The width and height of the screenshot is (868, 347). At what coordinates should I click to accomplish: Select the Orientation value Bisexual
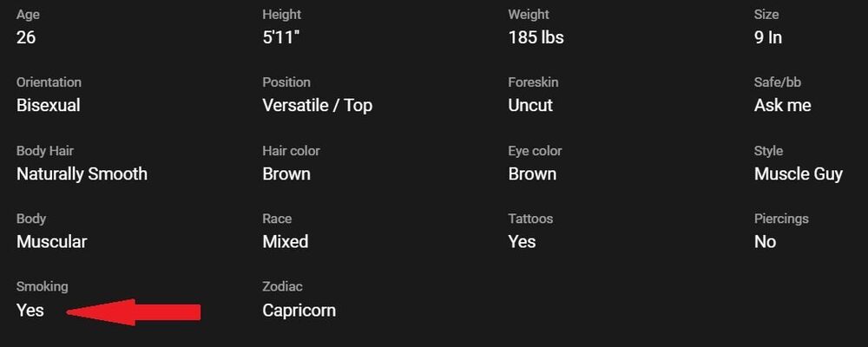pos(49,105)
